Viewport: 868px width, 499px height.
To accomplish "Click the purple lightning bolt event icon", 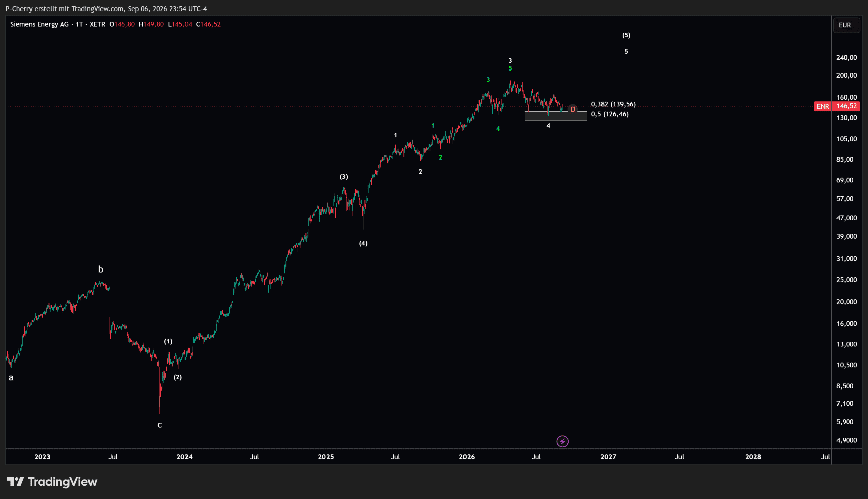I will [562, 441].
